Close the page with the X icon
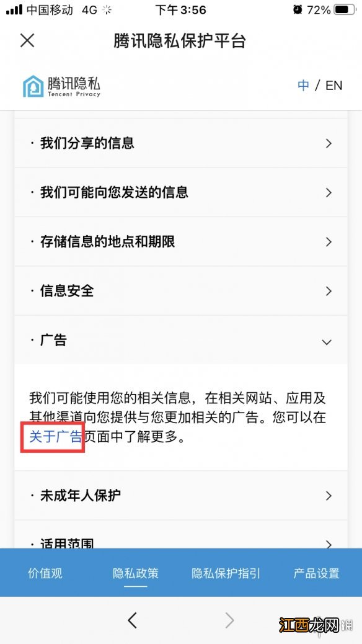The image size is (362, 644). click(27, 41)
